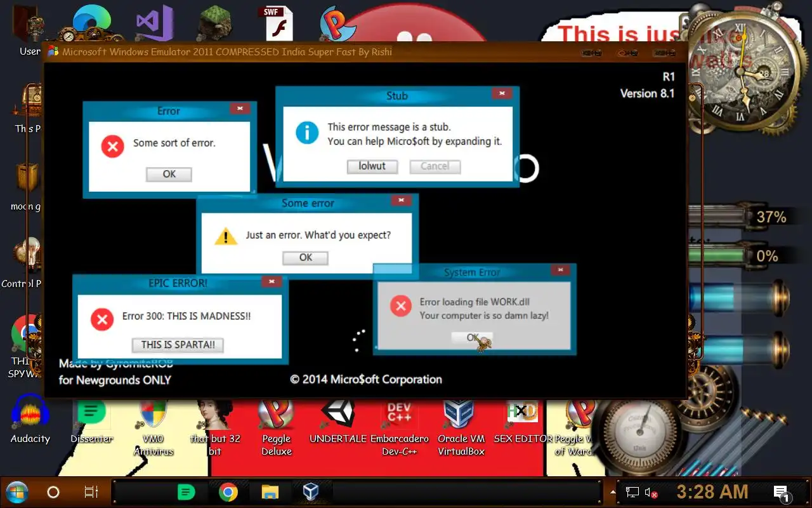This screenshot has width=812, height=508.
Task: Open the notification center icon
Action: tap(781, 492)
